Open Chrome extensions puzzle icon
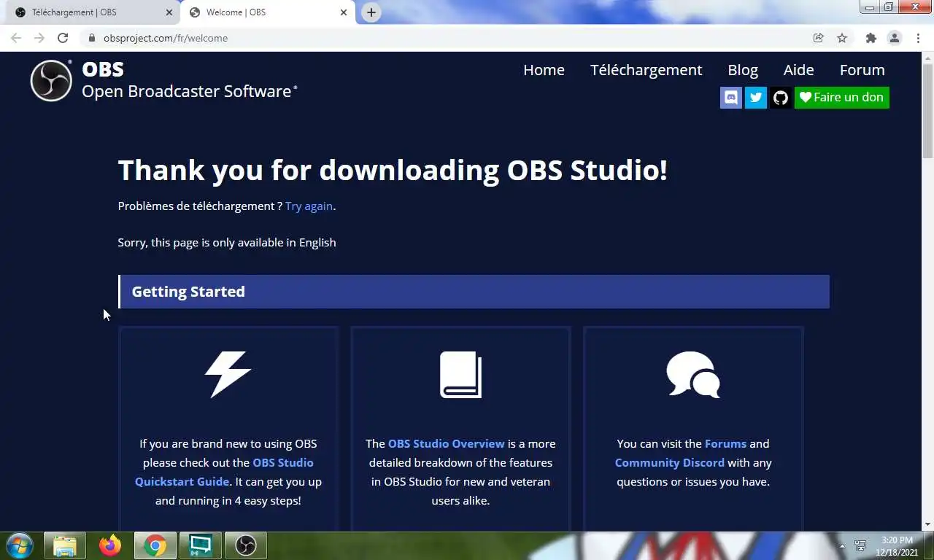The height and width of the screenshot is (560, 934). (871, 38)
